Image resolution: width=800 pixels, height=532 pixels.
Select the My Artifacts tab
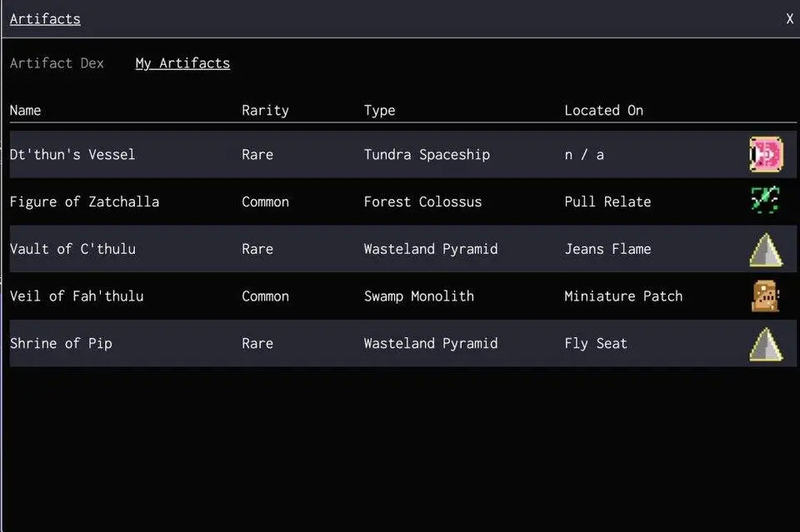182,63
